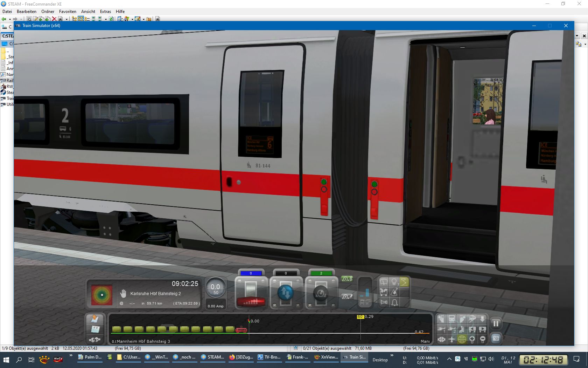This screenshot has width=588, height=368.
Task: Toggle the windscreen wipers icon
Action: point(384,282)
